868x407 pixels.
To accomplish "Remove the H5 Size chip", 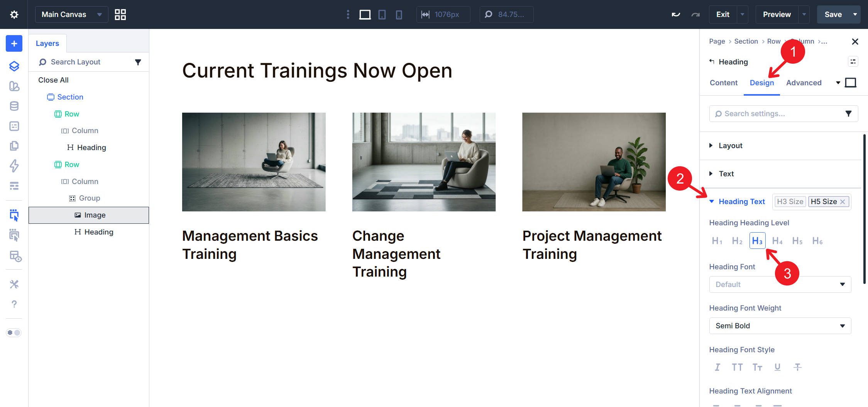I will click(x=843, y=201).
